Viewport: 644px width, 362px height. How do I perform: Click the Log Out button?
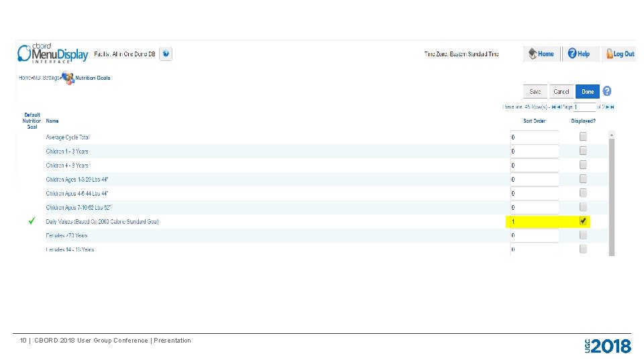coord(620,54)
